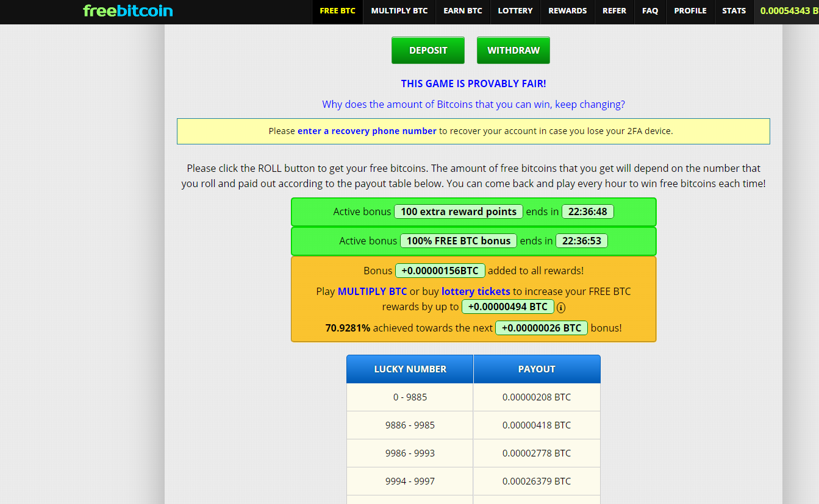Follow the lottery tickets link
Viewport: 819px width, 504px height.
click(x=476, y=291)
